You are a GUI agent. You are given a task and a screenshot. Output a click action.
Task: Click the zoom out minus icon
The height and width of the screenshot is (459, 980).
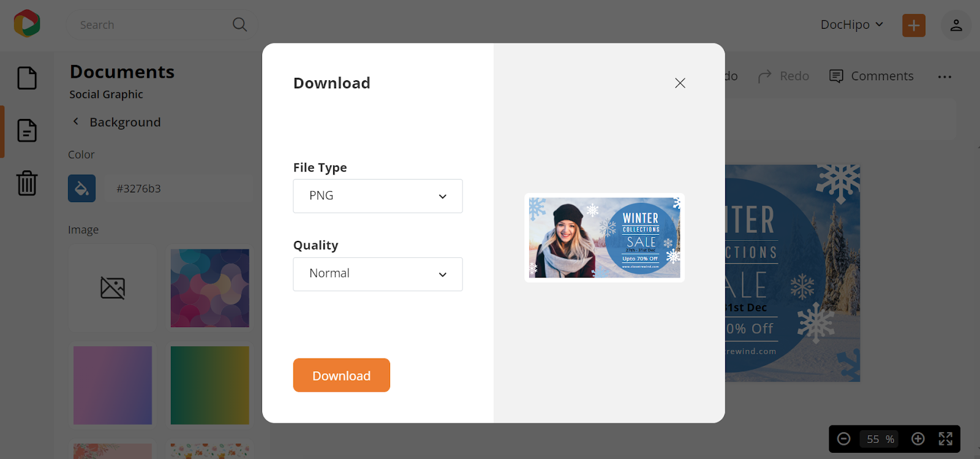(x=844, y=439)
